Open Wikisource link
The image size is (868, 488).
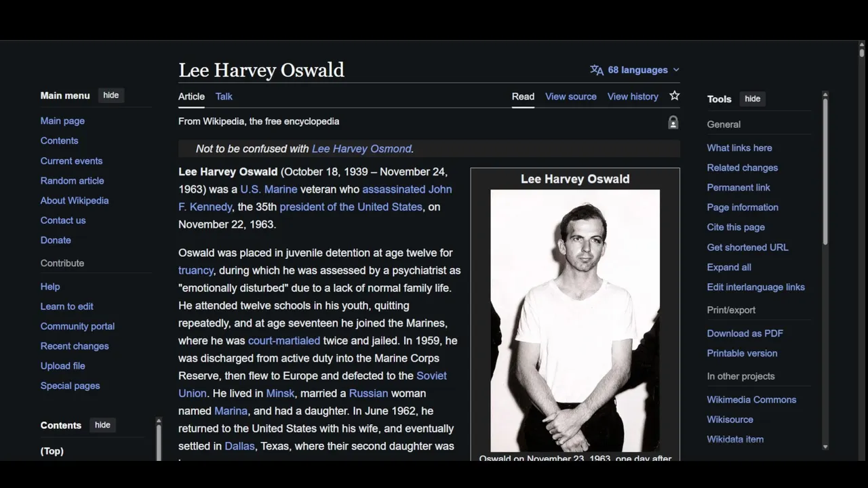click(730, 419)
